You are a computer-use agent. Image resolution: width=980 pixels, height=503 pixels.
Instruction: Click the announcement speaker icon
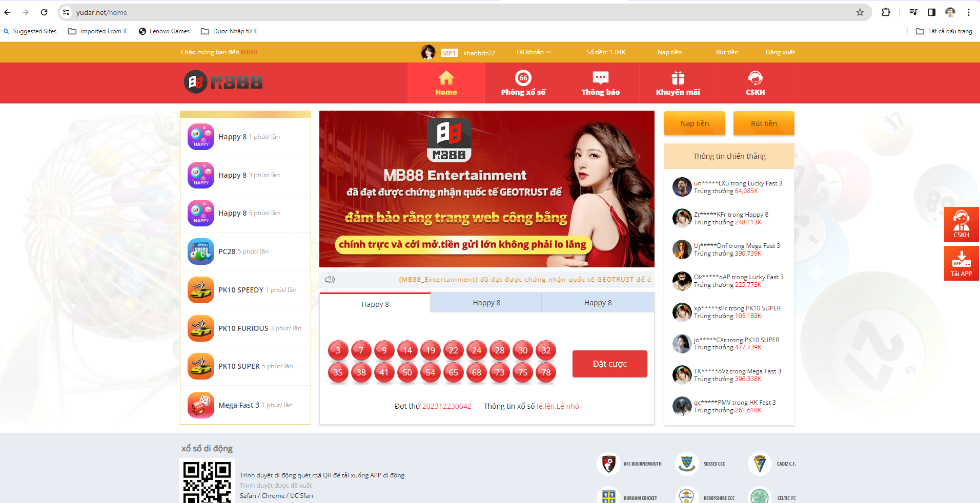pyautogui.click(x=330, y=280)
